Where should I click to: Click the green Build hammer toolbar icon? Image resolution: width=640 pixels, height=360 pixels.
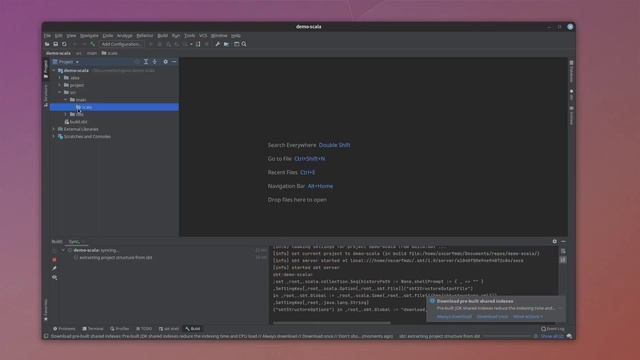93,44
